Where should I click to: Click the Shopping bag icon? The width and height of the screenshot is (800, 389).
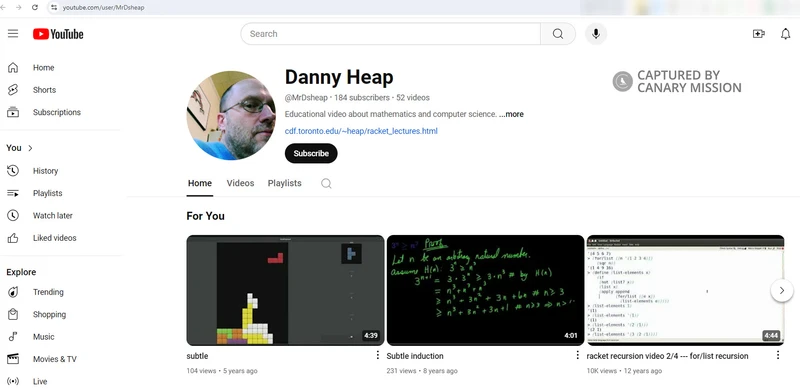[13, 314]
